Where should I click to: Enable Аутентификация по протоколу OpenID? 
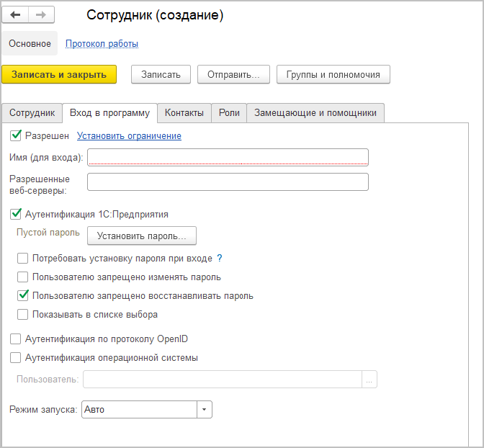16,339
